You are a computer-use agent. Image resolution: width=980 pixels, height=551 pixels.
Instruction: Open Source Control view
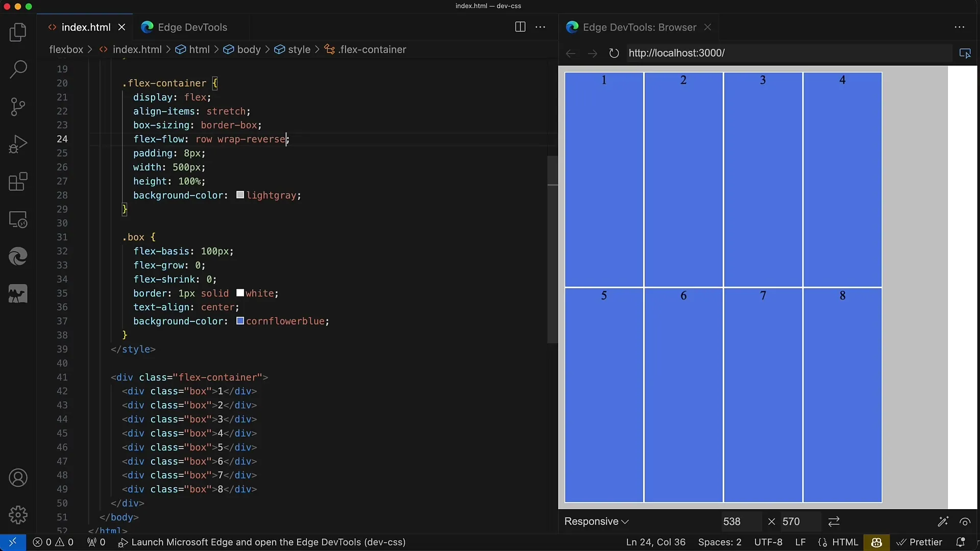coord(18,107)
